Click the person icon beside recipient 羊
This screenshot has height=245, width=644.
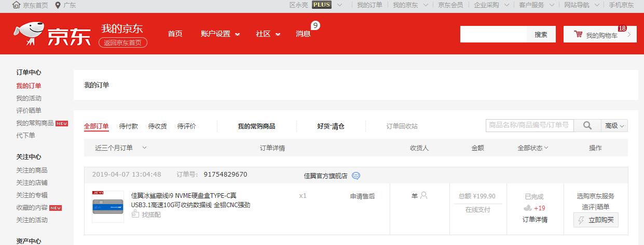coord(423,196)
